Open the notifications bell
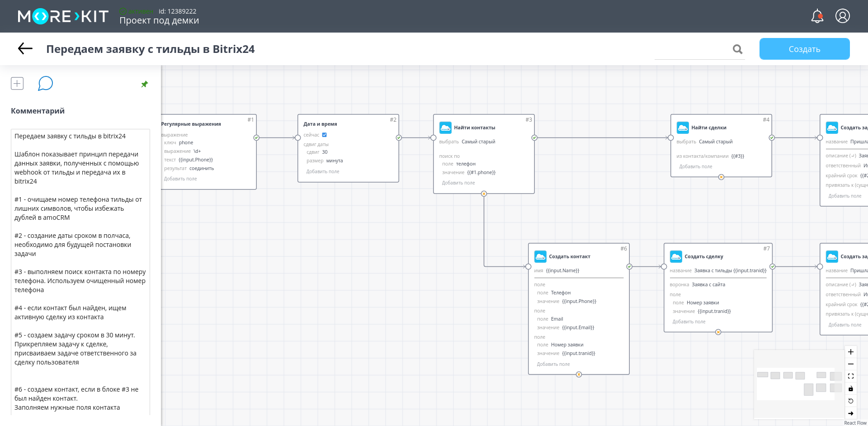 817,17
